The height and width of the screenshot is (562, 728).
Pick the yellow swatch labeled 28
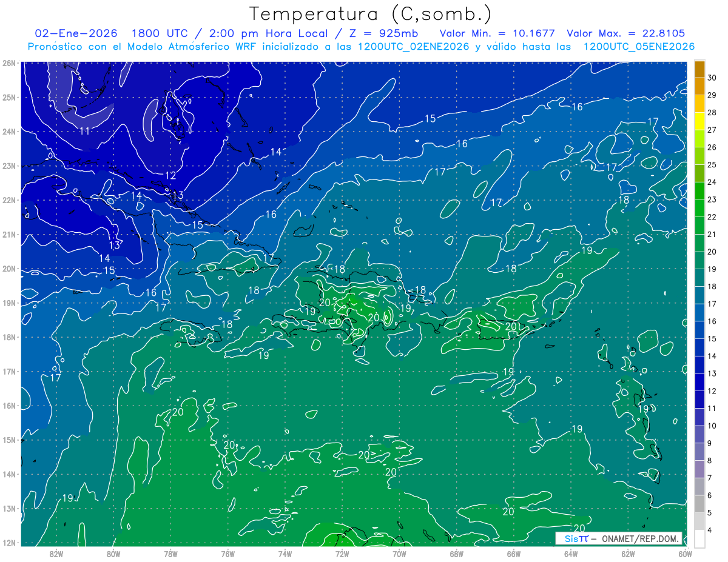tap(699, 104)
